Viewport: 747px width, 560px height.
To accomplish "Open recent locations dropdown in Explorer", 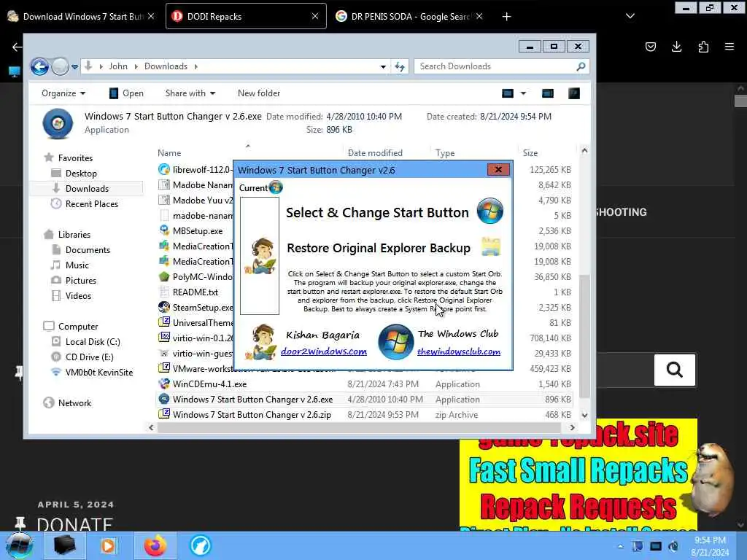I will point(75,67).
